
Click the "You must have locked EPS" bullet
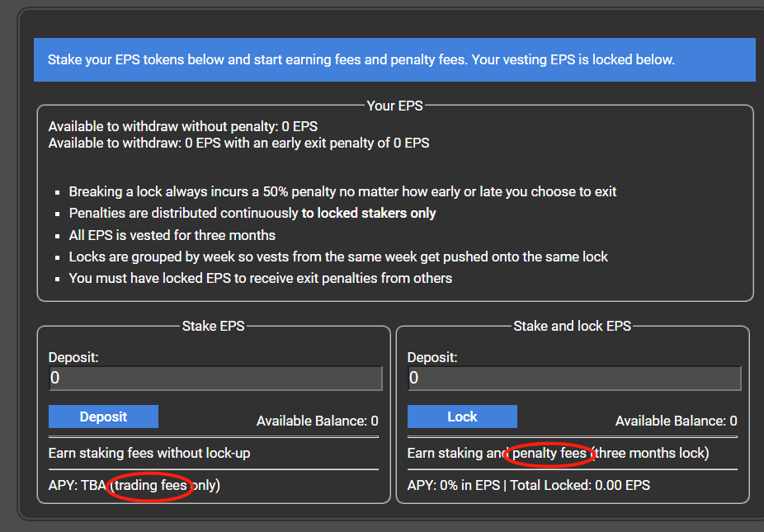(x=260, y=278)
